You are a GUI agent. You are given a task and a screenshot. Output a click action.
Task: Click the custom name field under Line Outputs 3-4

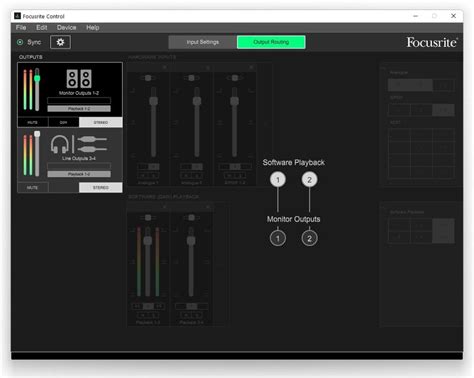(79, 166)
